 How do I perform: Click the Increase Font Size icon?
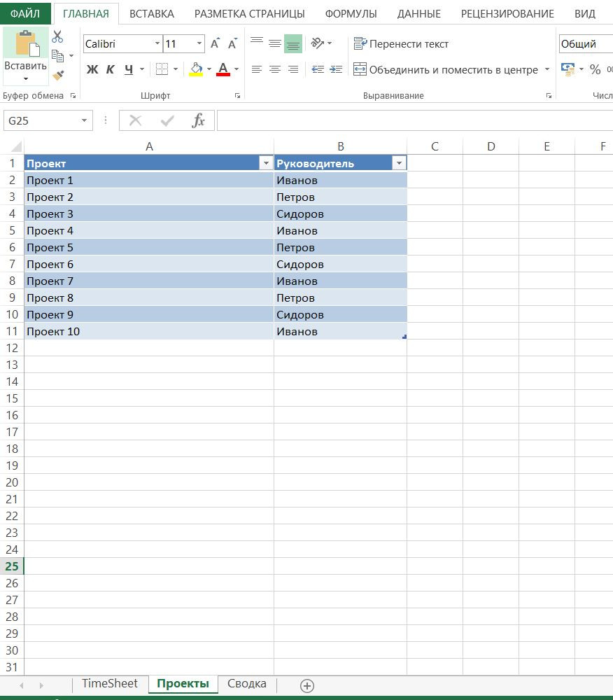point(215,44)
